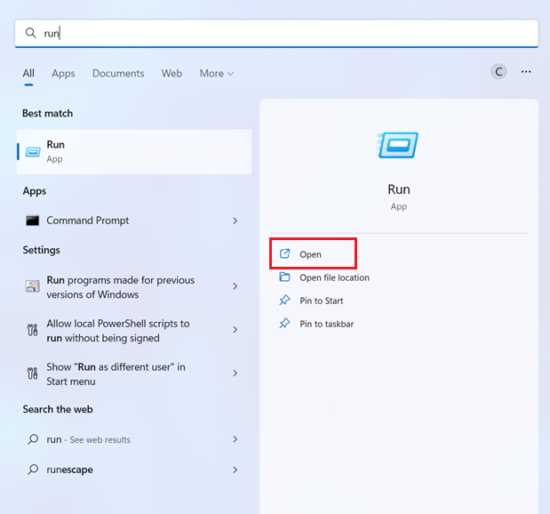Click the pin icon beside Pin to Start

coord(284,300)
